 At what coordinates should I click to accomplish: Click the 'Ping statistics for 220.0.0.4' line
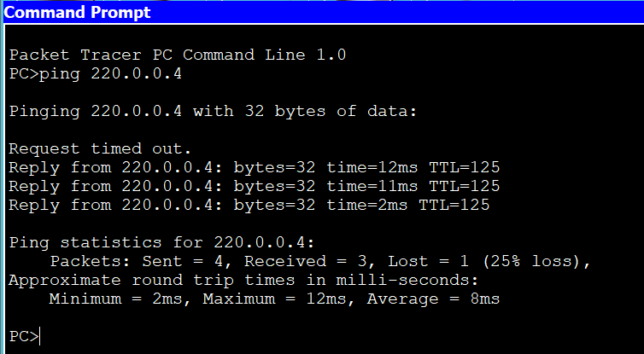(161, 242)
